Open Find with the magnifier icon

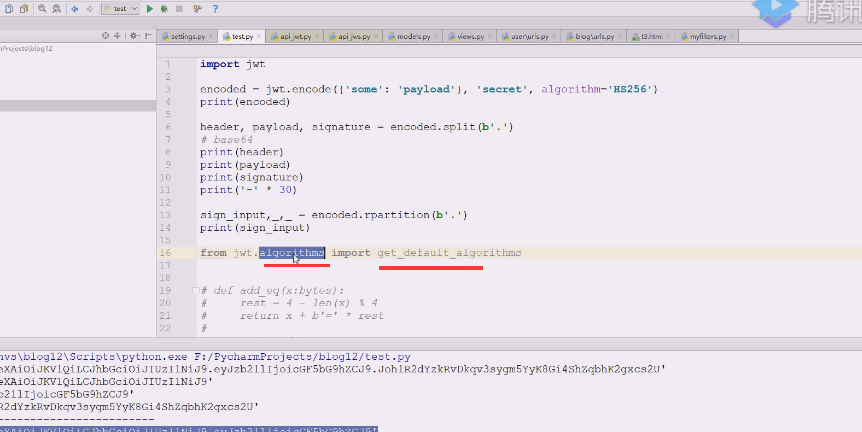click(42, 9)
